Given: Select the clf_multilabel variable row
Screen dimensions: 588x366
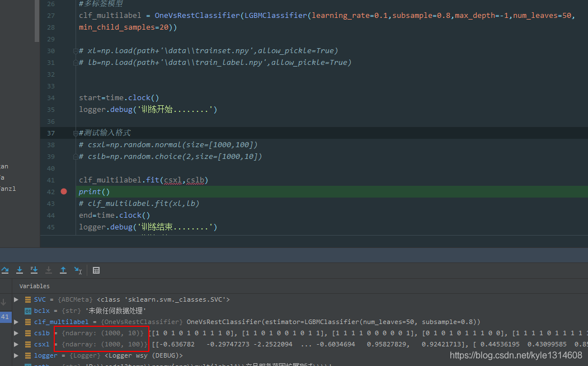Looking at the screenshot, I should (300, 322).
